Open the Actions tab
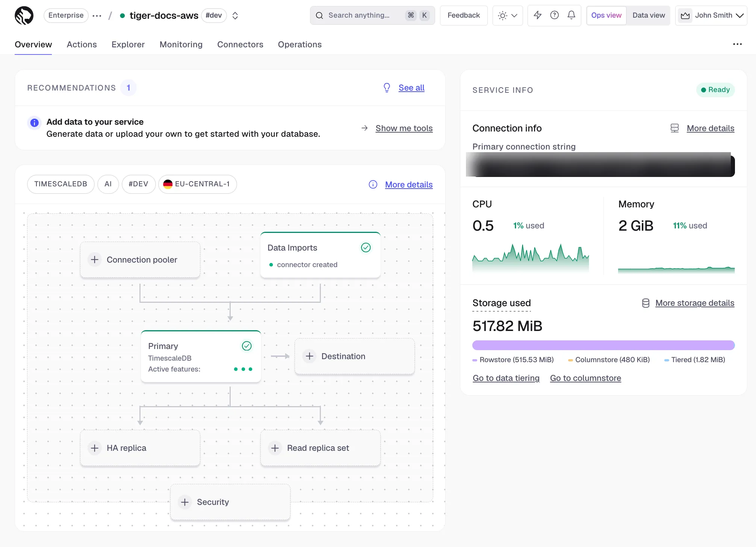Screen dimensions: 756x547 [x=82, y=45]
